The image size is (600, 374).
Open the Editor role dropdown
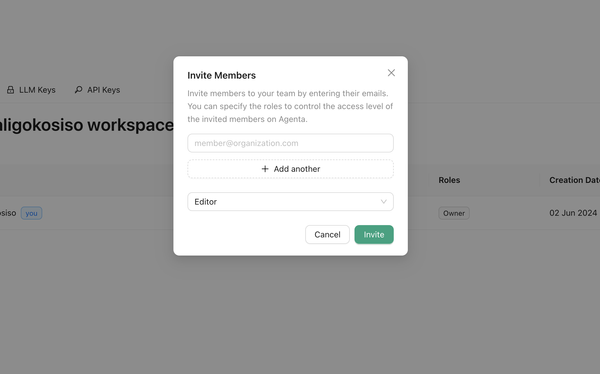pyautogui.click(x=290, y=202)
